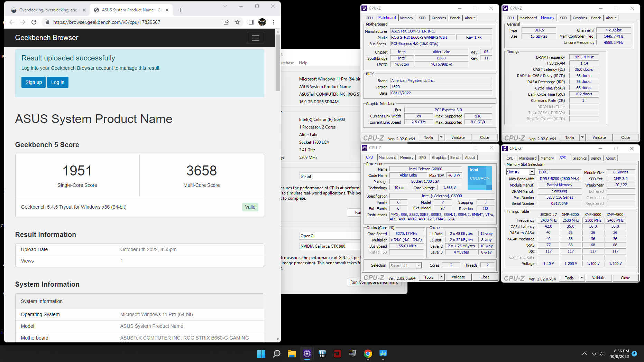Open Tools dropdown arrow in Memory CPU-Z window

click(x=582, y=137)
